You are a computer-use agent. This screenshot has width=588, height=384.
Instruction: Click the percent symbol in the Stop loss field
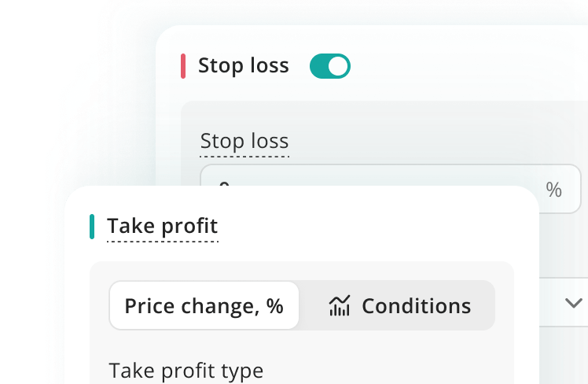pos(553,190)
